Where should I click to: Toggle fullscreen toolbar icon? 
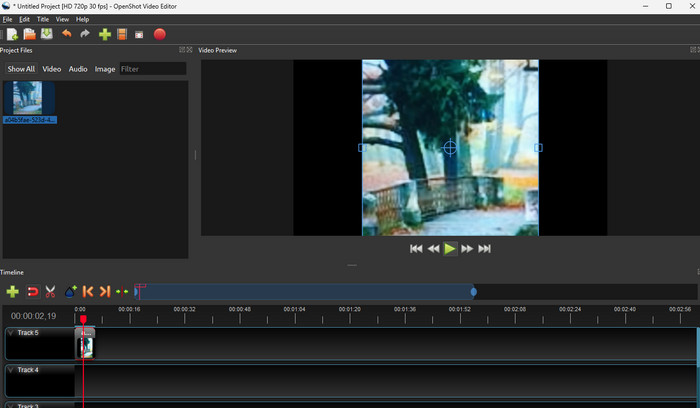(x=139, y=35)
